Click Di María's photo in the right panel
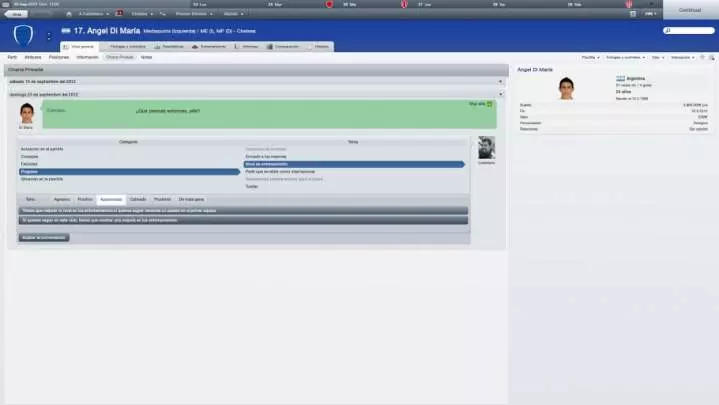 566,88
